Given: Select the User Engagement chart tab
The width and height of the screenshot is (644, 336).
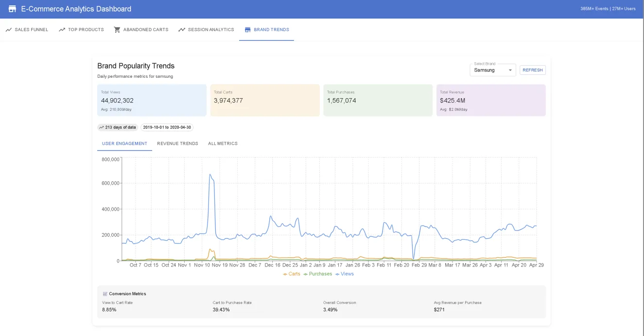Looking at the screenshot, I should coord(124,143).
